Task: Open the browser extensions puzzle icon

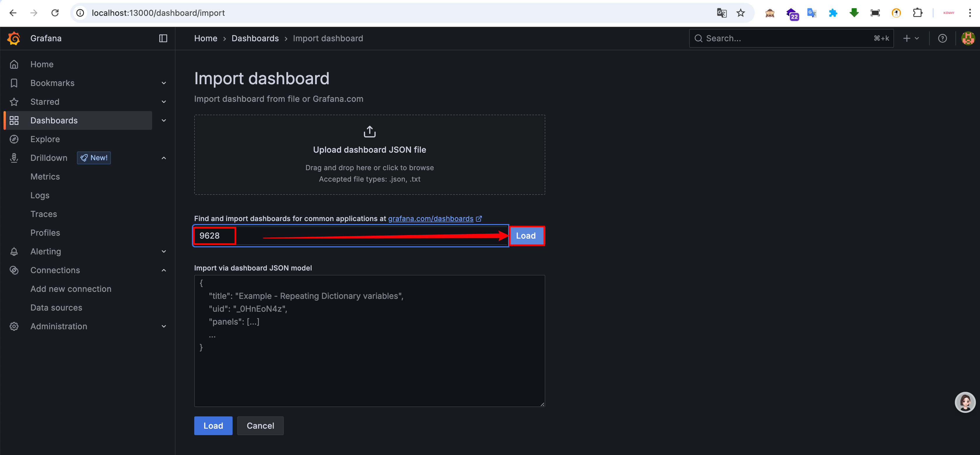Action: click(x=917, y=13)
